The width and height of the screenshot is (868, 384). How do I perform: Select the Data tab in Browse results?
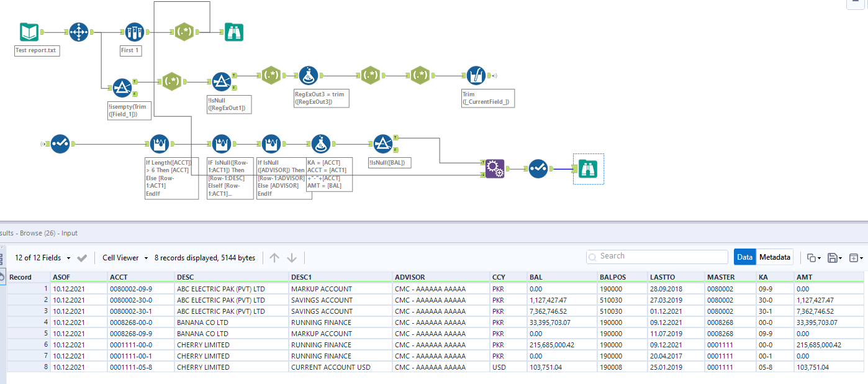click(744, 257)
